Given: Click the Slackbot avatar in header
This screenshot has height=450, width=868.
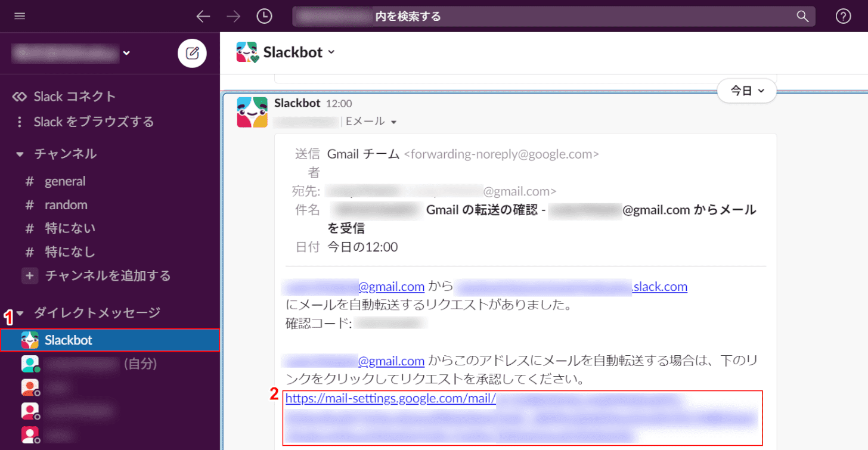Looking at the screenshot, I should tap(247, 52).
